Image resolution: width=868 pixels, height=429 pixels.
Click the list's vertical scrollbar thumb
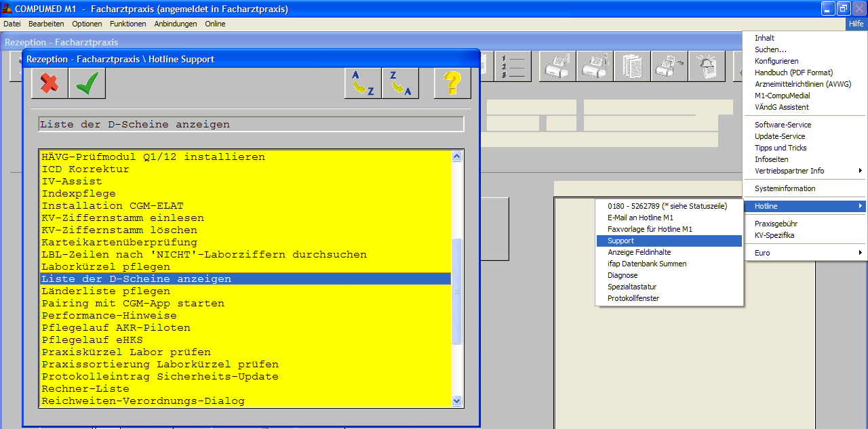[x=456, y=291]
